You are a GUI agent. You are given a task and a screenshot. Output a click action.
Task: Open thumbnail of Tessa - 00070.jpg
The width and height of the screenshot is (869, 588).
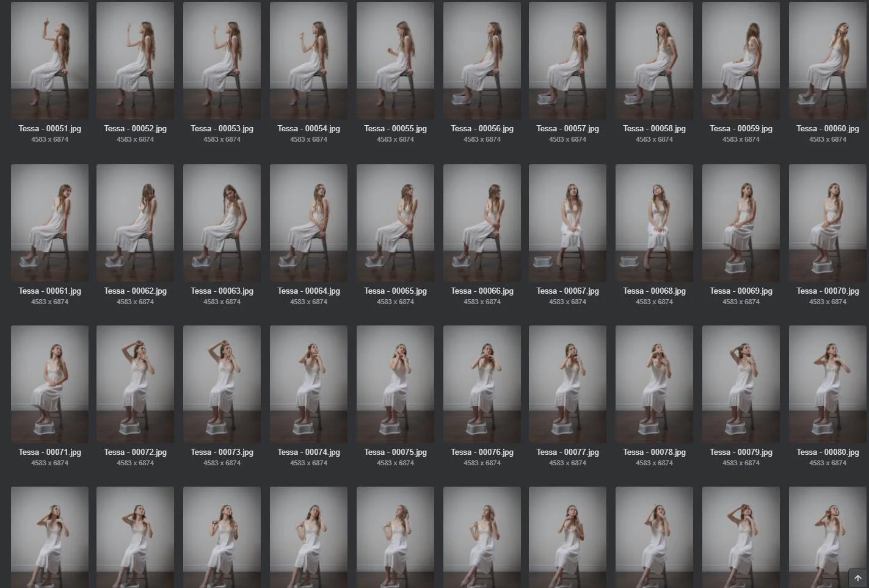click(827, 223)
